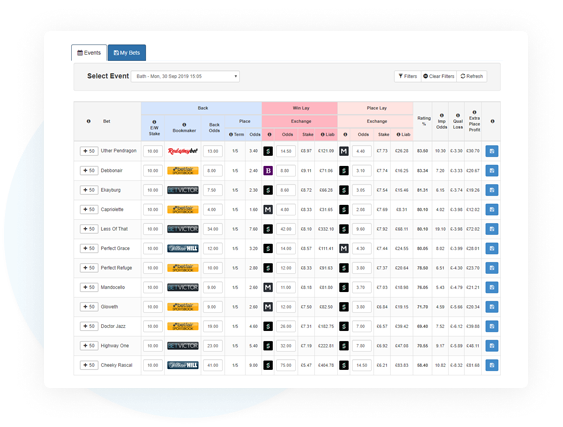The image size is (563, 427).
Task: Open the Select Event dropdown
Action: click(185, 76)
